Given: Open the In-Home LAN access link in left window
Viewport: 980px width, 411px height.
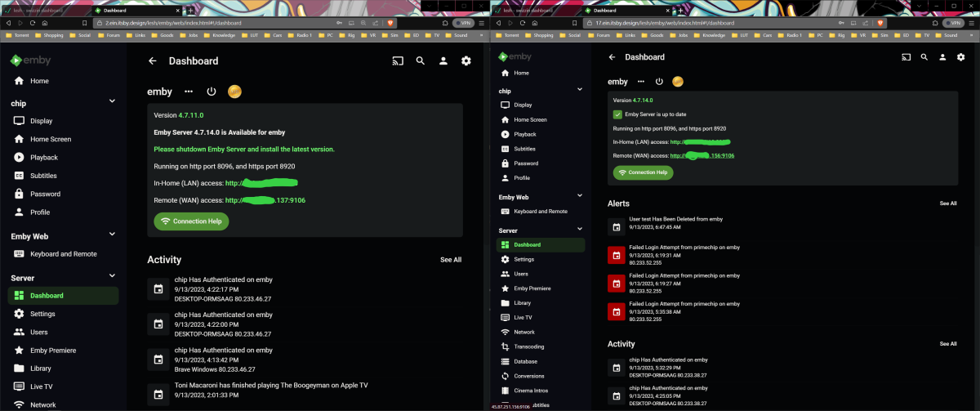Looking at the screenshot, I should coord(261,183).
